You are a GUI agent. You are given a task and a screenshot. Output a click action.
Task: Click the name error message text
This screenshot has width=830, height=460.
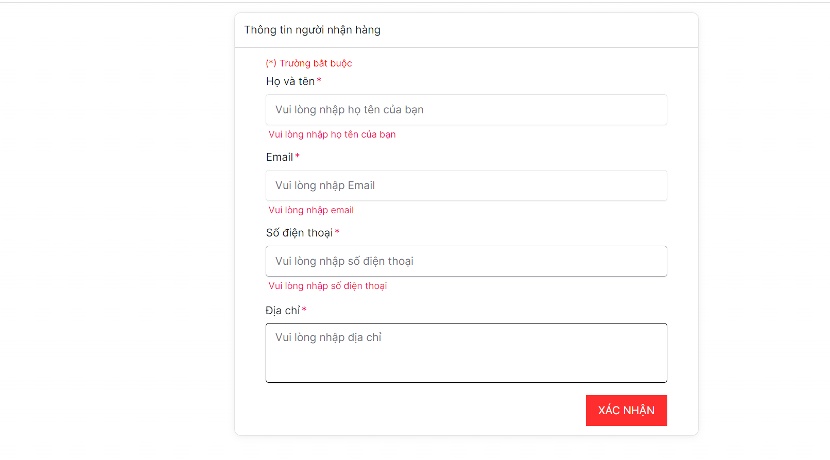click(332, 134)
